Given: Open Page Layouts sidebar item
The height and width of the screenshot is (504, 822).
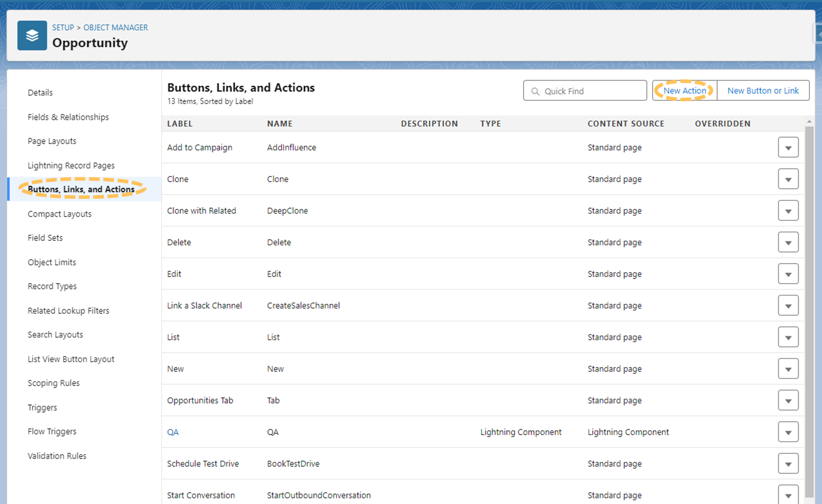Looking at the screenshot, I should pyautogui.click(x=52, y=141).
